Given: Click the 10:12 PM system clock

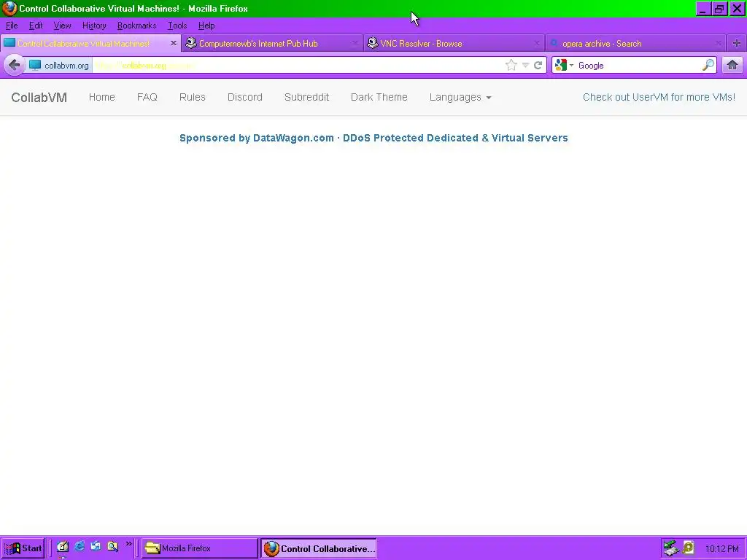Looking at the screenshot, I should (721, 548).
